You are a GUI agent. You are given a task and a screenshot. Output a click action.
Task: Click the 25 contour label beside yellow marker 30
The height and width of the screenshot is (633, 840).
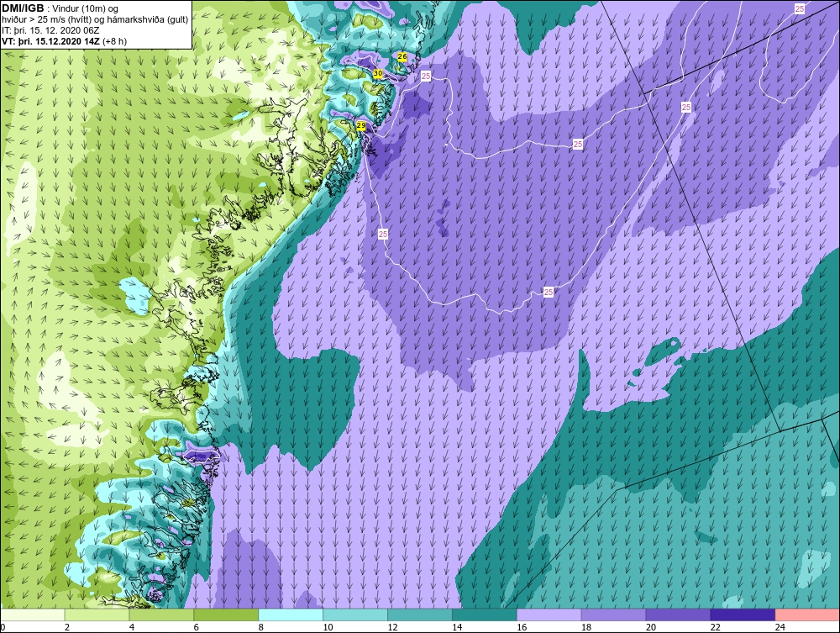[x=426, y=76]
